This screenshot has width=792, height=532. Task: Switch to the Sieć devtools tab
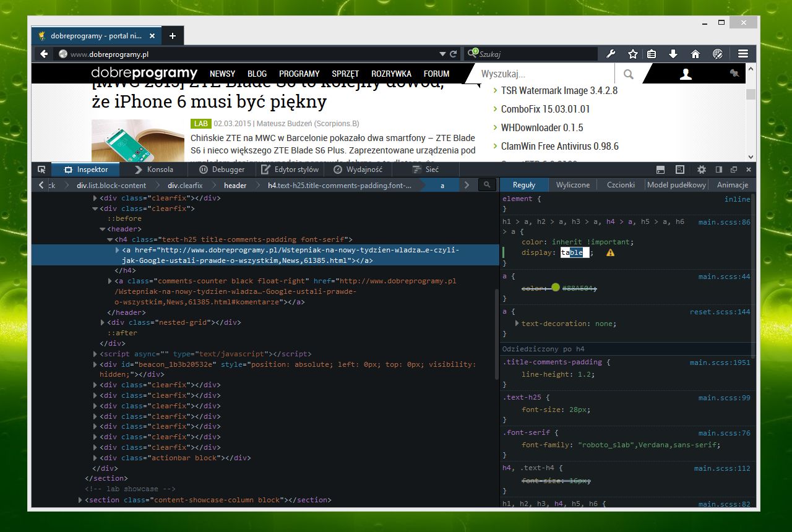[x=425, y=169]
